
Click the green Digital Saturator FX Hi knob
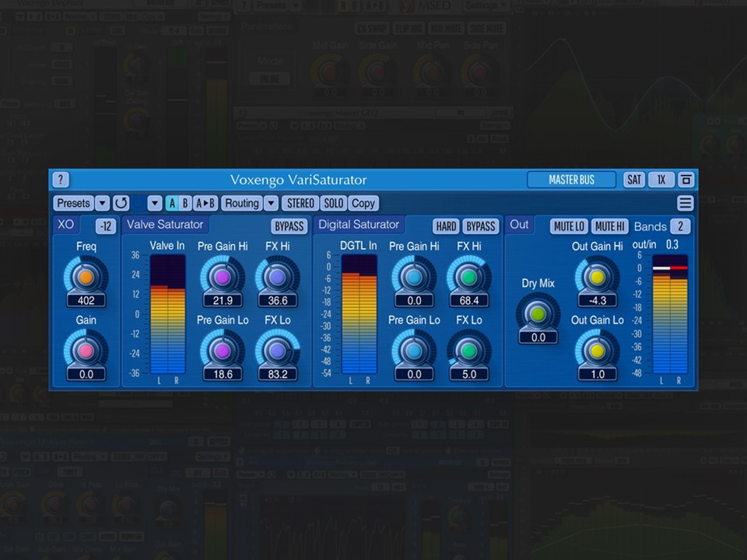tap(468, 277)
